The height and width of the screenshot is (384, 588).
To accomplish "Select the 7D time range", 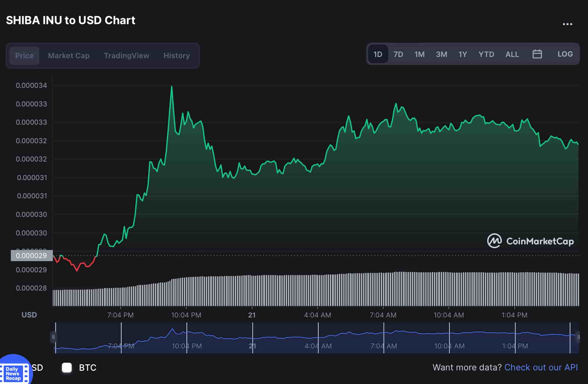I will pos(398,54).
